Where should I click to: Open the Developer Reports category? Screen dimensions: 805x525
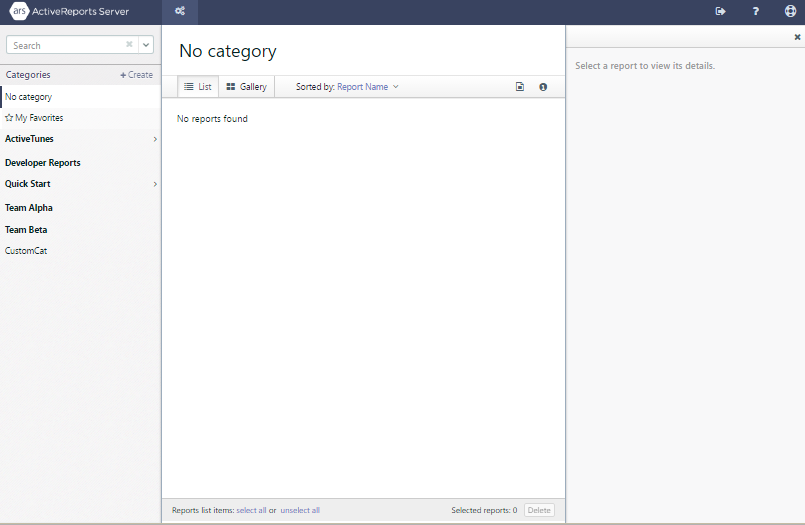(x=43, y=162)
